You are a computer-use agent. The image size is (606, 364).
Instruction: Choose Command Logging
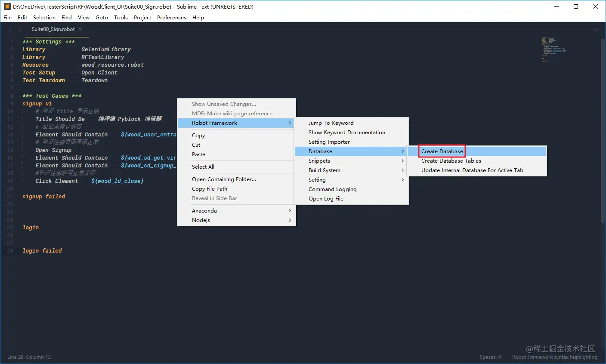coord(351,189)
